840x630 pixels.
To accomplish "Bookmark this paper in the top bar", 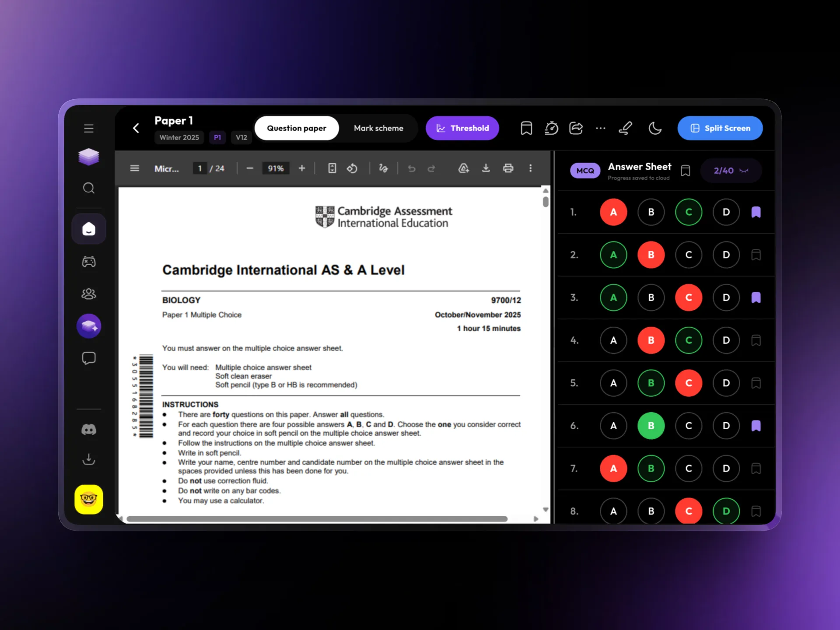I will tap(526, 128).
